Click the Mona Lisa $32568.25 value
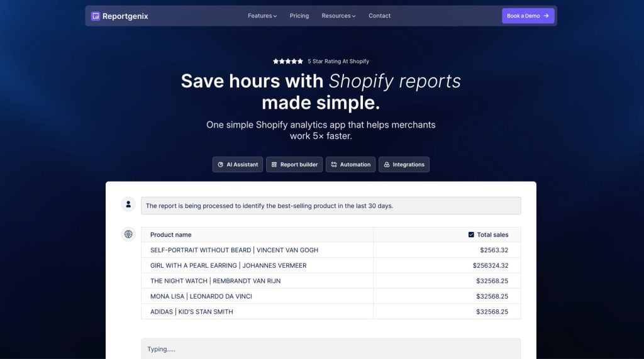The width and height of the screenshot is (644, 359). (492, 296)
